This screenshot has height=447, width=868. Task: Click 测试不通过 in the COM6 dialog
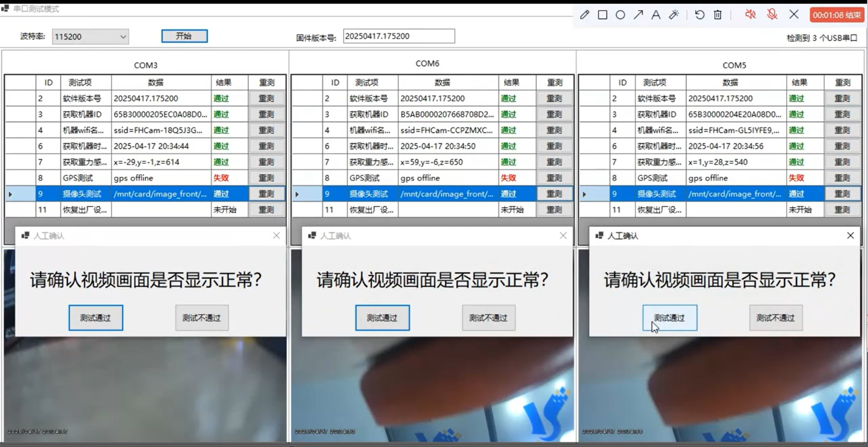[x=489, y=318]
